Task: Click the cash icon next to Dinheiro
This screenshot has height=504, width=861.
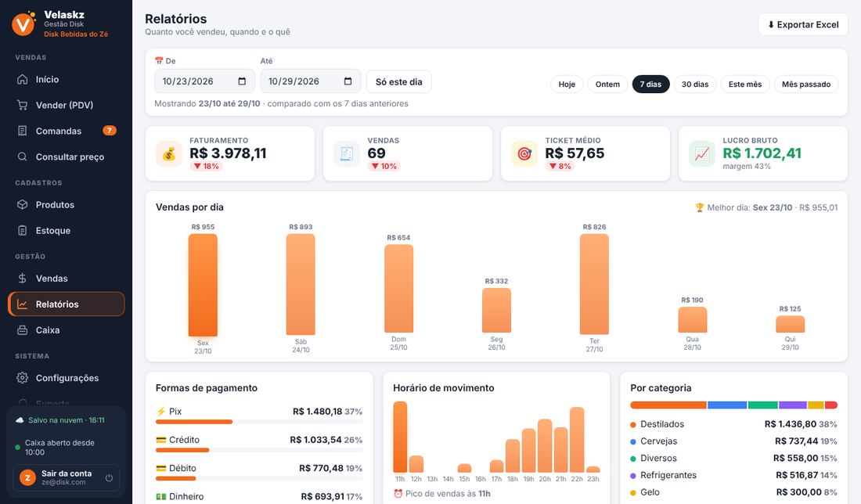Action: point(161,496)
